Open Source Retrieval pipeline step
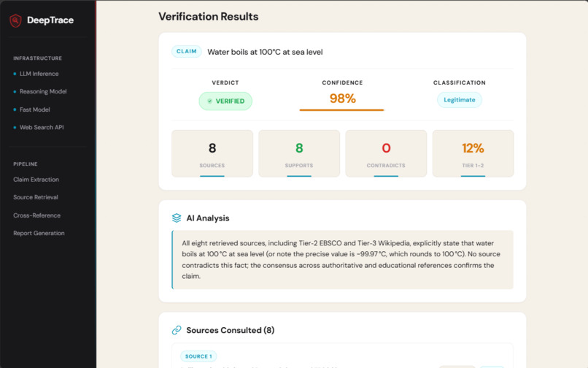 pyautogui.click(x=36, y=197)
